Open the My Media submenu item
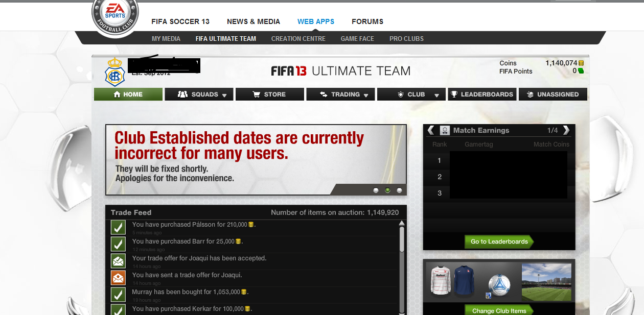The height and width of the screenshot is (315, 644). [x=166, y=39]
